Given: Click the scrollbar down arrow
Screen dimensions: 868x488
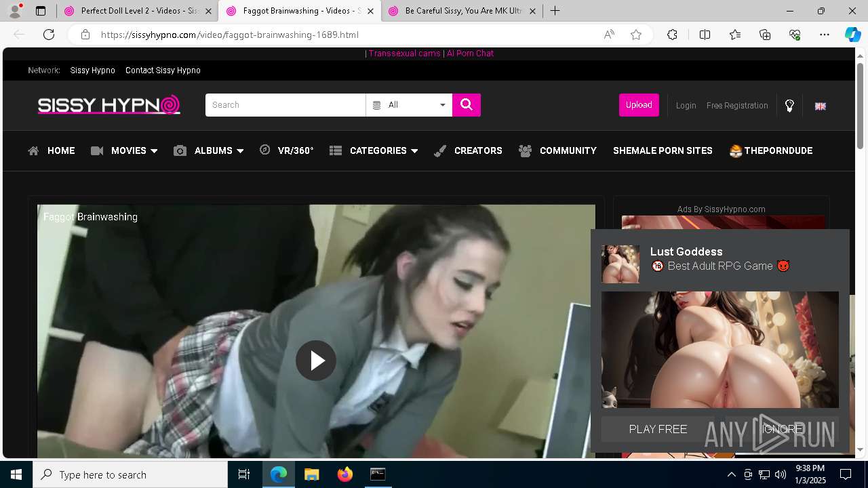Looking at the screenshot, I should point(861,449).
